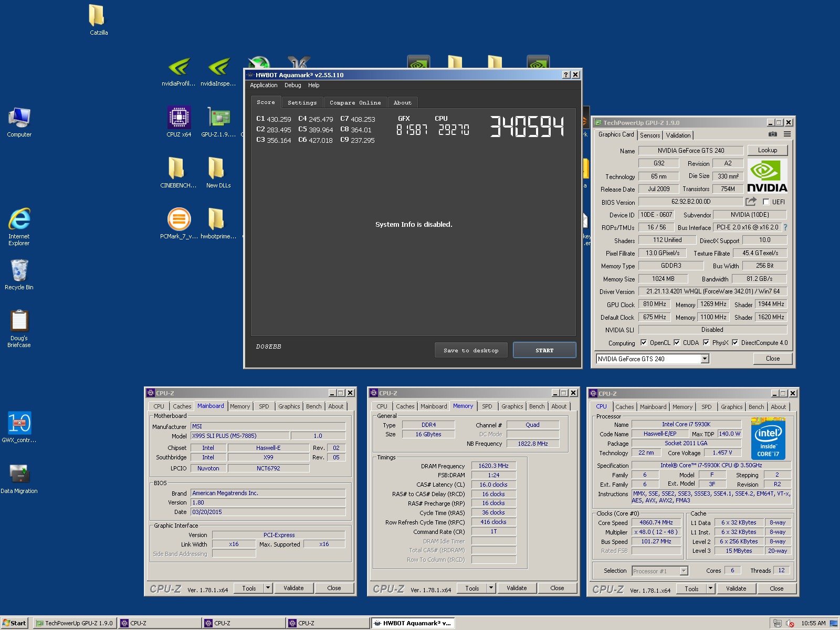Open GPU-Z hamburger menu icon
840x630 pixels.
tap(787, 134)
